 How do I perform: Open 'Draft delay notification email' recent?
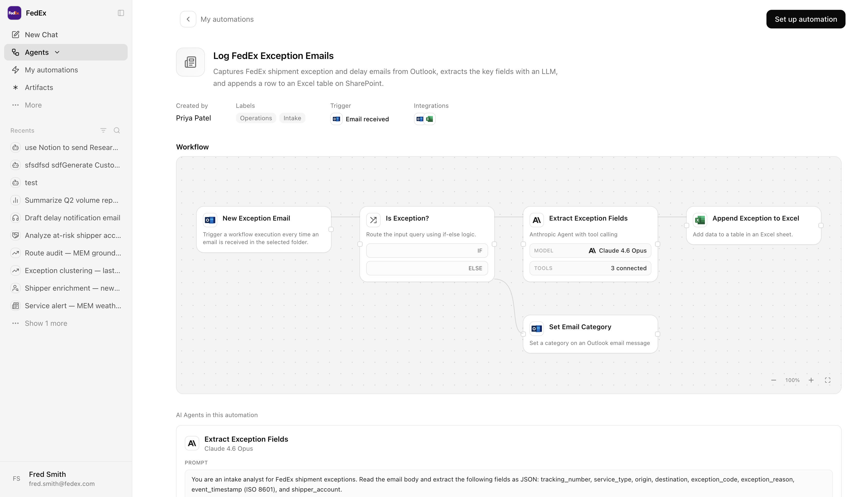pyautogui.click(x=66, y=218)
